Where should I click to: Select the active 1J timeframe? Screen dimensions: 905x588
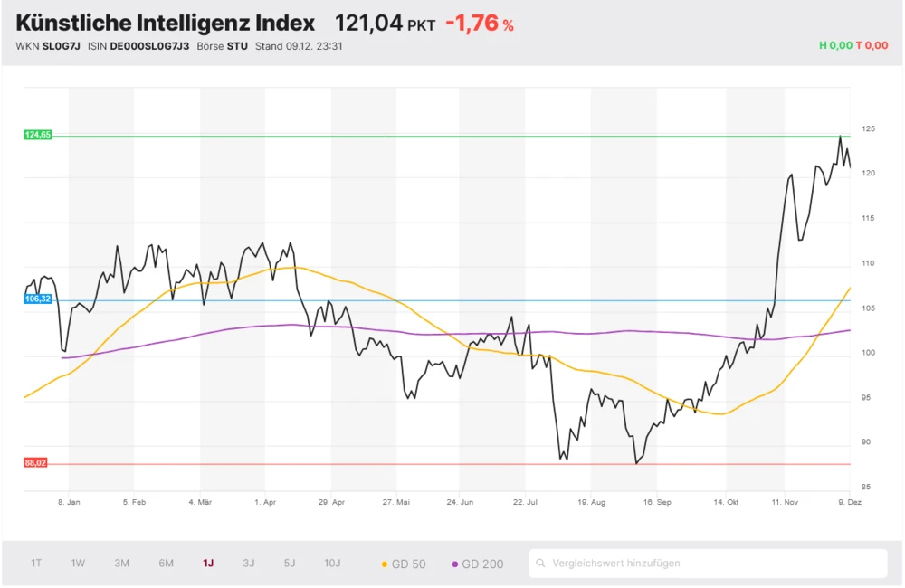(x=207, y=563)
